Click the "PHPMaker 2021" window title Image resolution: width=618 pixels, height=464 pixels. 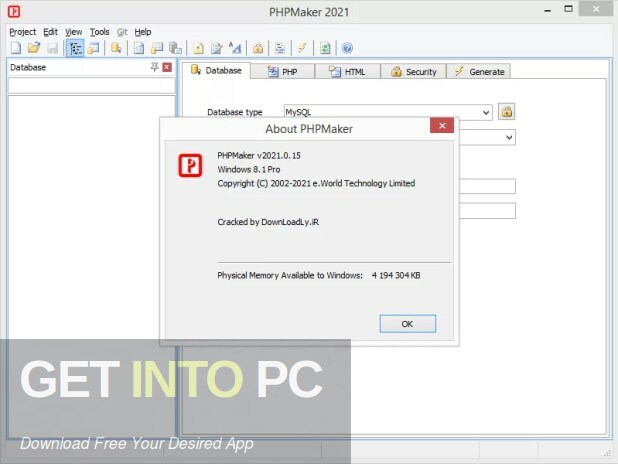(x=309, y=12)
